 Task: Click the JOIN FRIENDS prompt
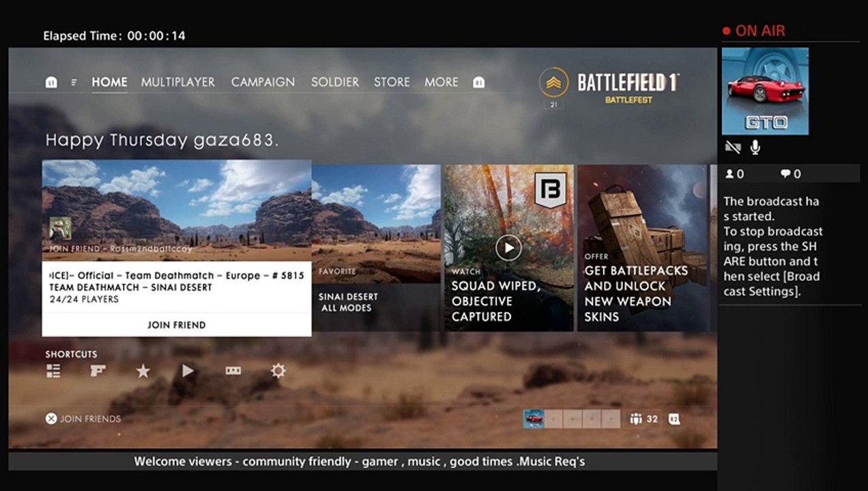(90, 419)
